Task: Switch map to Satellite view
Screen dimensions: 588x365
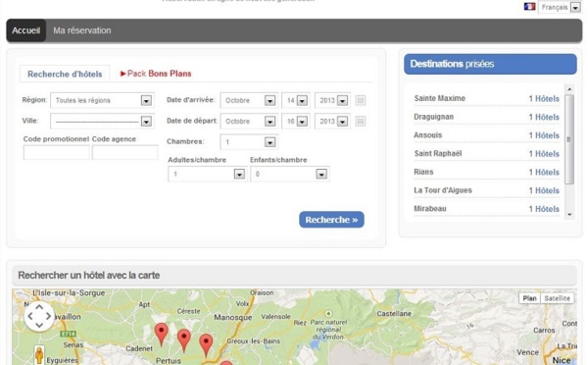Action: click(x=558, y=298)
